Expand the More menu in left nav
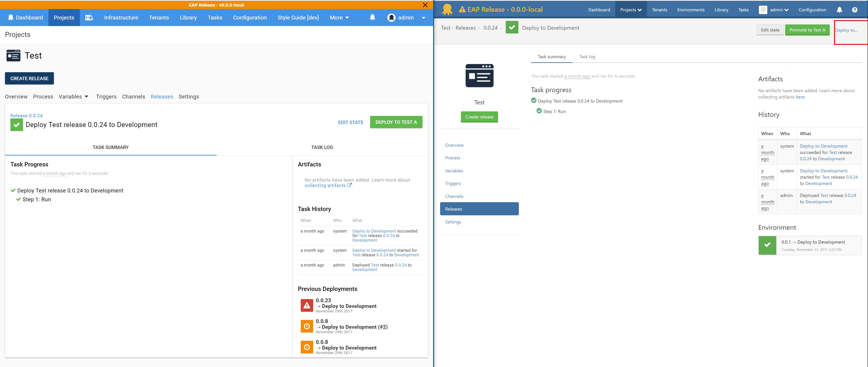This screenshot has height=367, width=868. point(339,17)
